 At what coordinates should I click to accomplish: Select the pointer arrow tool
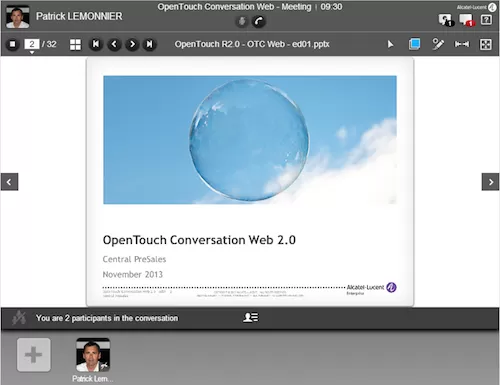point(390,44)
